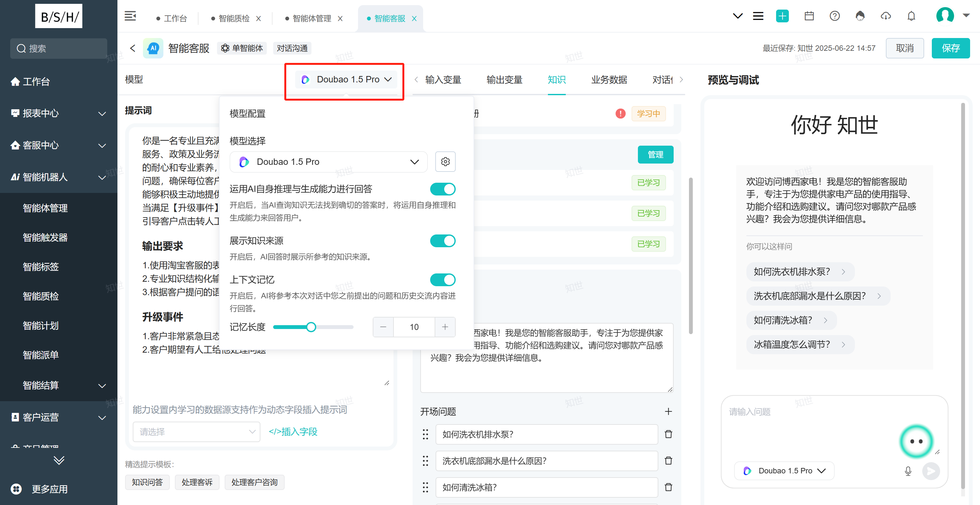Go back using the left arrow icon

click(132, 48)
